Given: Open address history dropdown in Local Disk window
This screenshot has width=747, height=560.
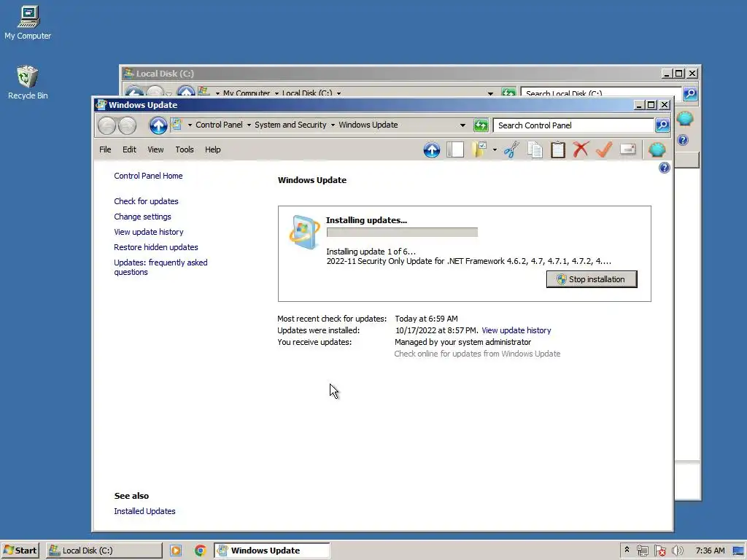Looking at the screenshot, I should tap(490, 93).
